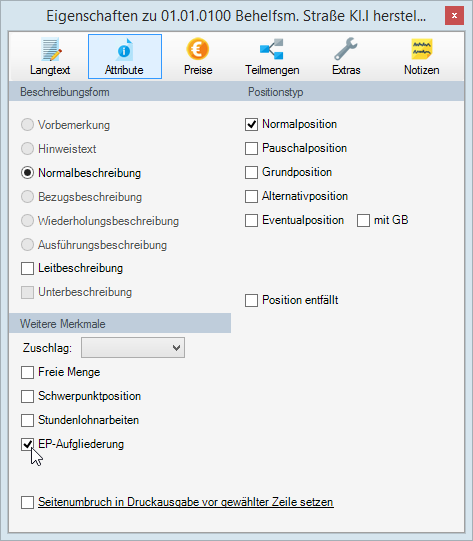The width and height of the screenshot is (473, 541).
Task: Open Preise tab with euro coin icon
Action: [198, 57]
